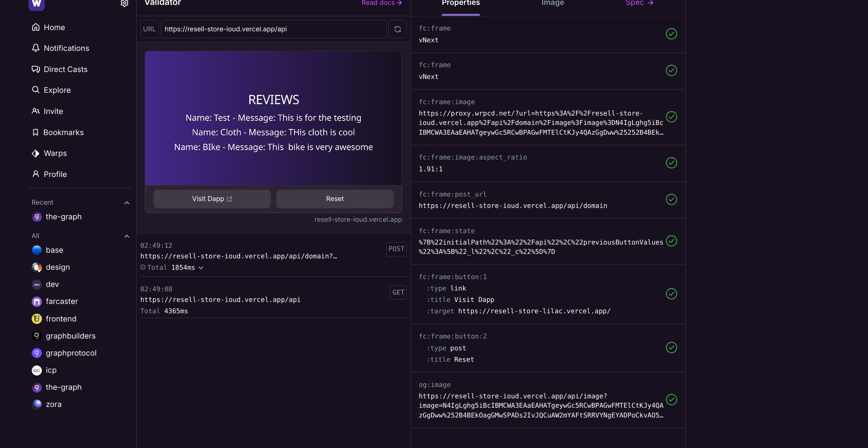Image resolution: width=868 pixels, height=448 pixels.
Task: Click the Visit Dapp button
Action: click(212, 199)
